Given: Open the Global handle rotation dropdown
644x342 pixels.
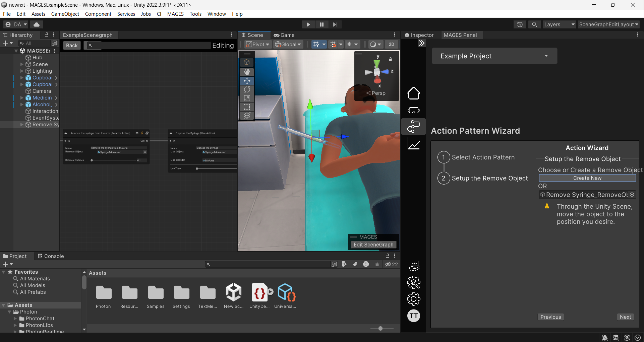Looking at the screenshot, I should point(288,44).
